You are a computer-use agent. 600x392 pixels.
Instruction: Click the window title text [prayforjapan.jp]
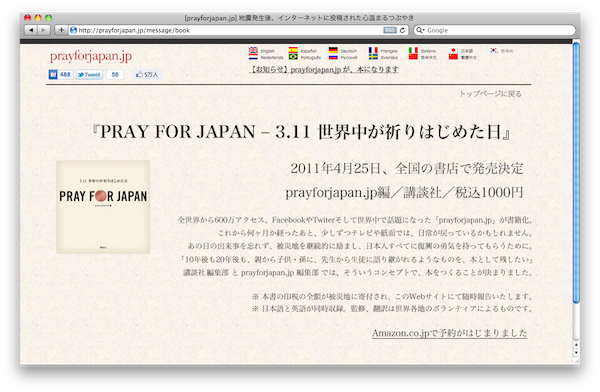tap(210, 18)
